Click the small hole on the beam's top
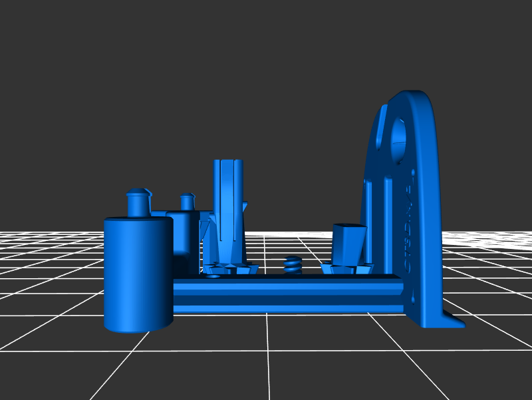Viewport: 532px width, 400px height. click(x=213, y=276)
